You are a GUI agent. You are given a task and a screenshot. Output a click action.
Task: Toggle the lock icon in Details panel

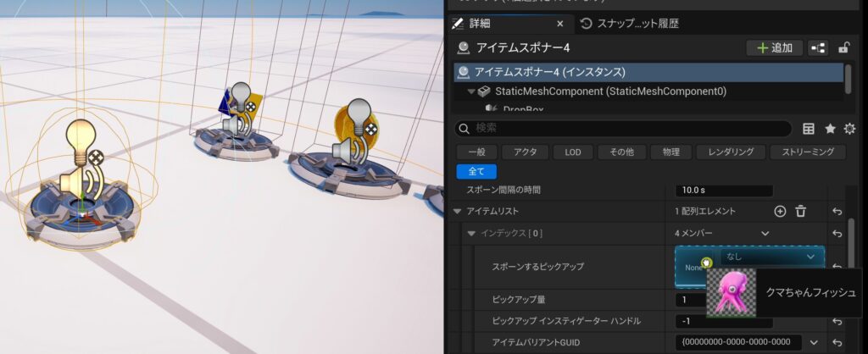tap(843, 48)
